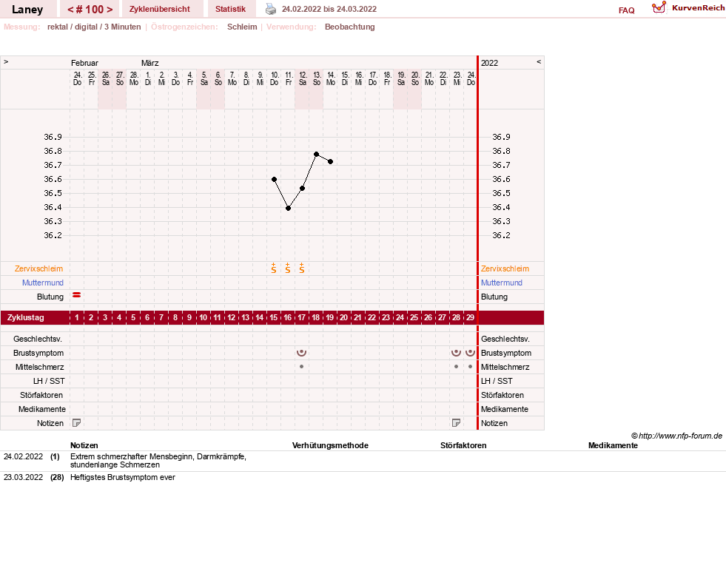726x588 pixels.
Task: Click the temperature point on 14 March
Action: [x=330, y=161]
